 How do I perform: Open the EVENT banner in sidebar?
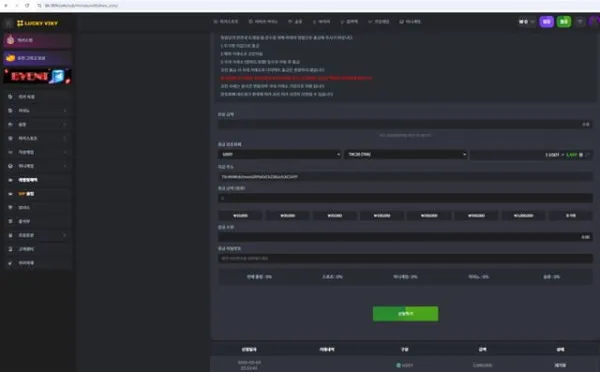click(x=38, y=76)
